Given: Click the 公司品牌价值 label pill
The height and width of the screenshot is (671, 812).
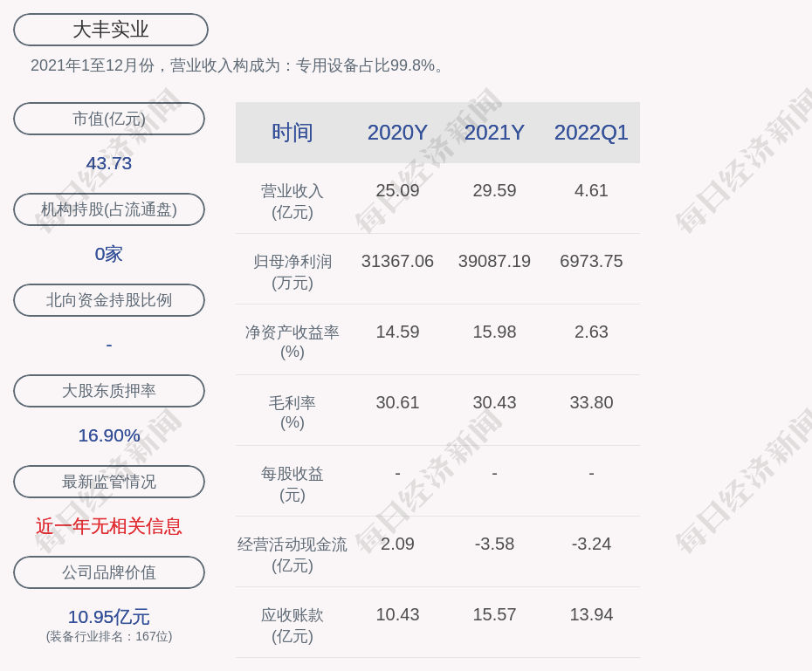Looking at the screenshot, I should (109, 572).
